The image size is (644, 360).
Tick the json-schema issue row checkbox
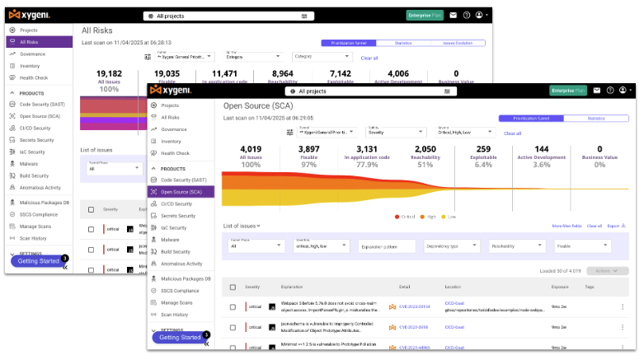tap(233, 326)
